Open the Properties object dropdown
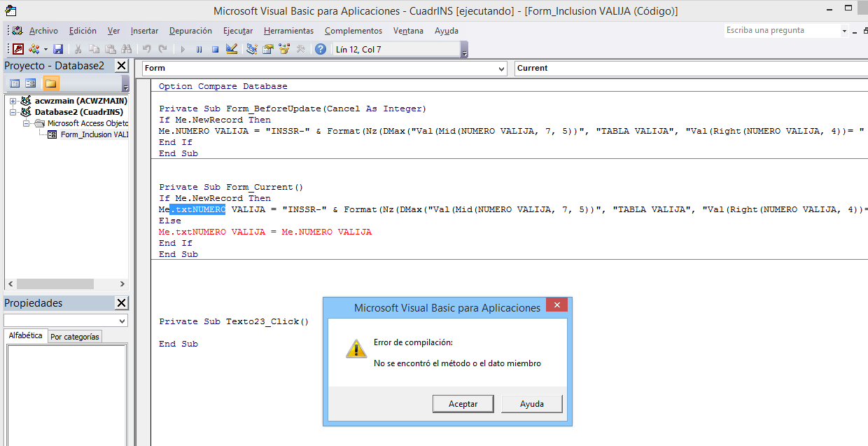868x446 pixels. pyautogui.click(x=65, y=321)
